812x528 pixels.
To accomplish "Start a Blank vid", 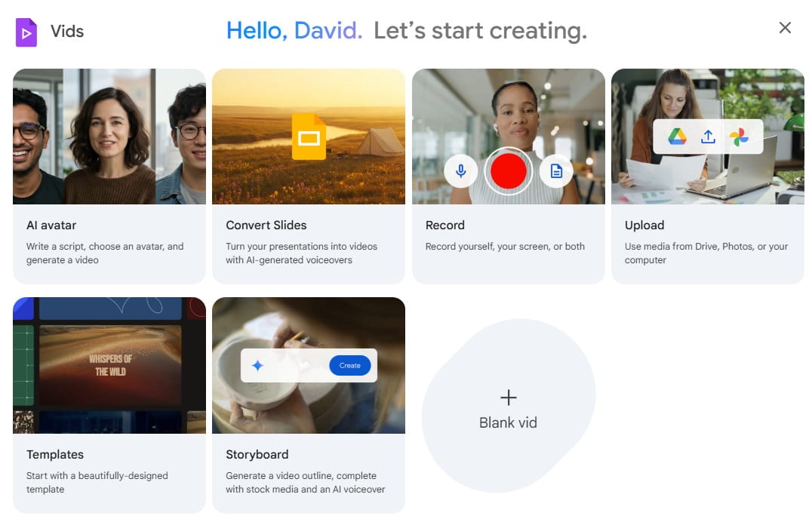I will (x=508, y=422).
